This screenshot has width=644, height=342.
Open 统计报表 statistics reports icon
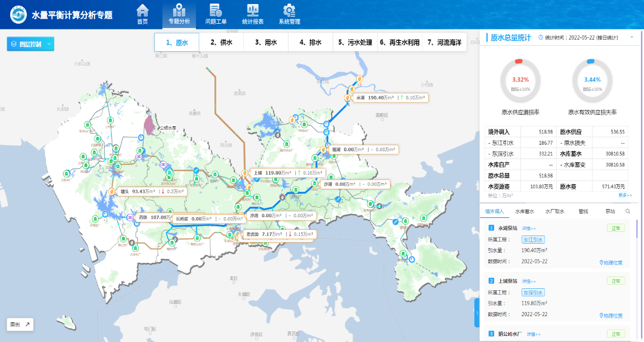253,10
